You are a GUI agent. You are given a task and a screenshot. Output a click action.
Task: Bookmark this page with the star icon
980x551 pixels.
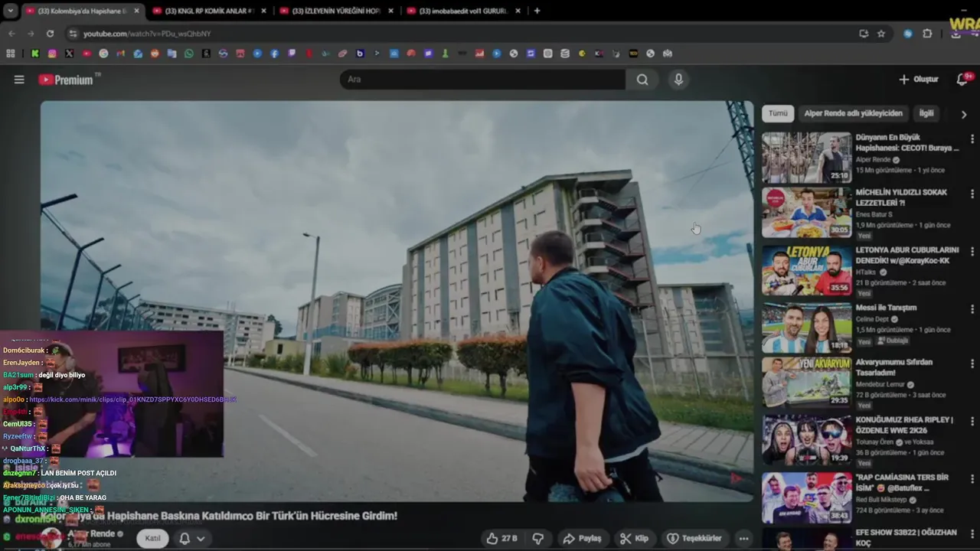click(881, 34)
